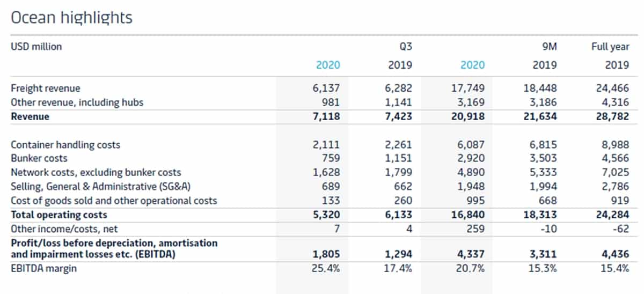Click Other revenue value 1,141
The image size is (644, 294).
tap(398, 102)
